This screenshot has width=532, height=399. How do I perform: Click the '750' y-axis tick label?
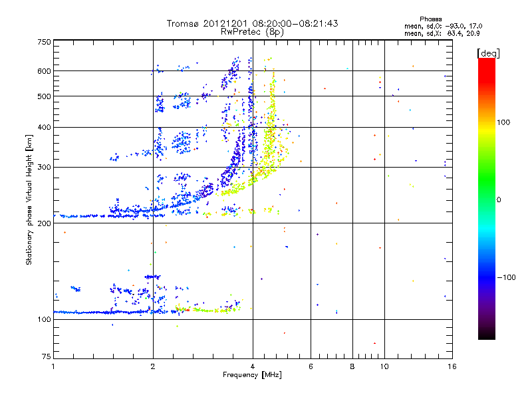click(45, 42)
